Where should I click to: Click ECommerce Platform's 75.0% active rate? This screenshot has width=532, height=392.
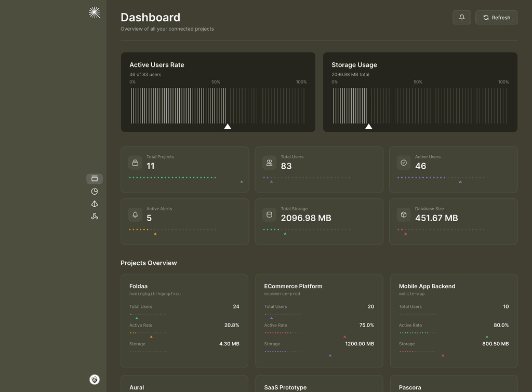point(366,325)
